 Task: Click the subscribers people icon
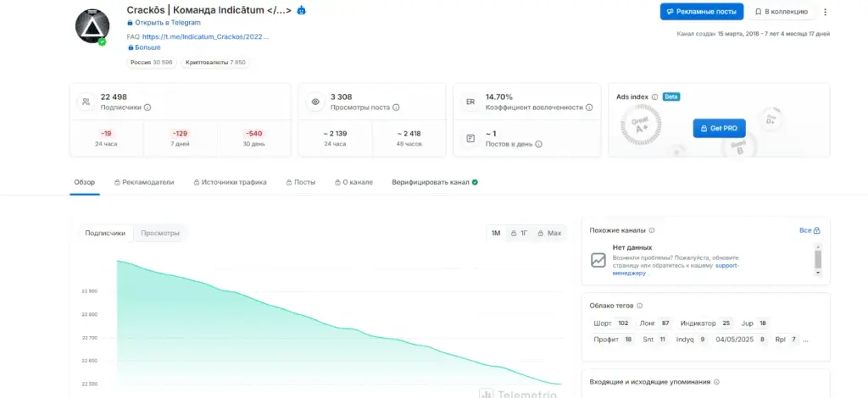pos(86,102)
